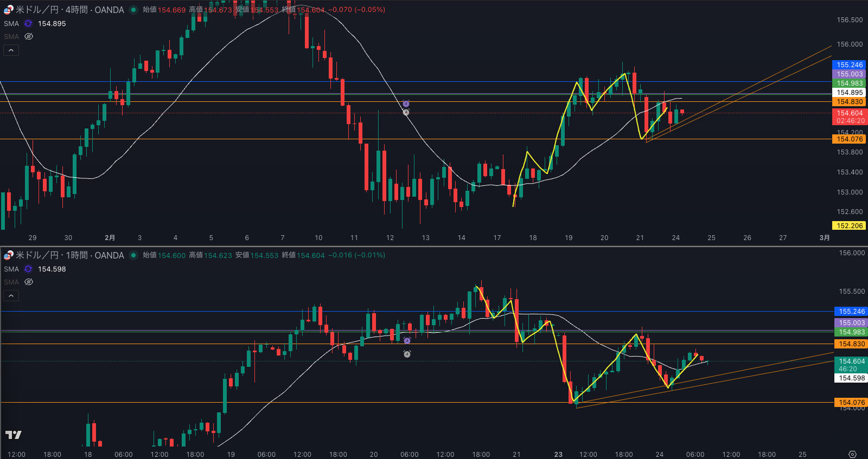The image size is (868, 459).
Task: Click the green market status dot on the 4-hour chart
Action: click(133, 10)
